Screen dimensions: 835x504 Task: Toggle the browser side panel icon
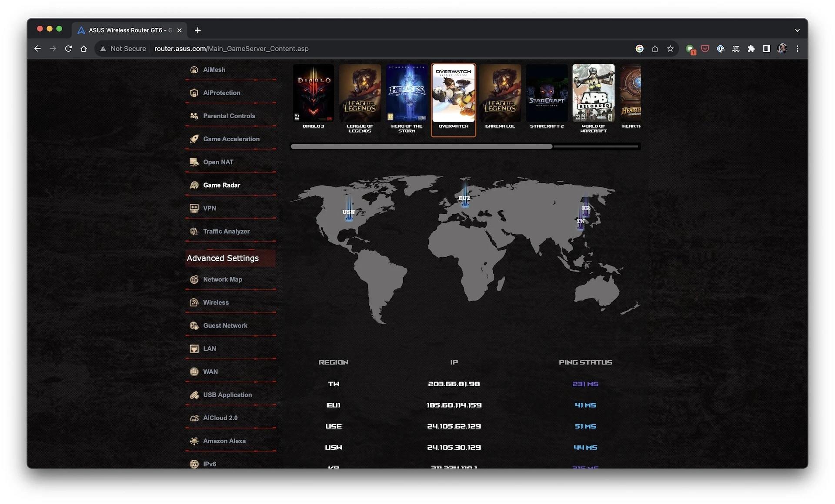(x=767, y=49)
